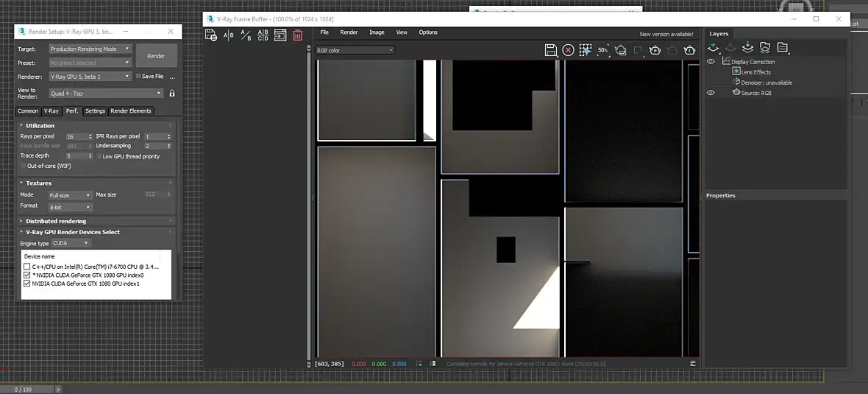Enable the Save File checkbox
868x394 pixels.
[x=138, y=76]
